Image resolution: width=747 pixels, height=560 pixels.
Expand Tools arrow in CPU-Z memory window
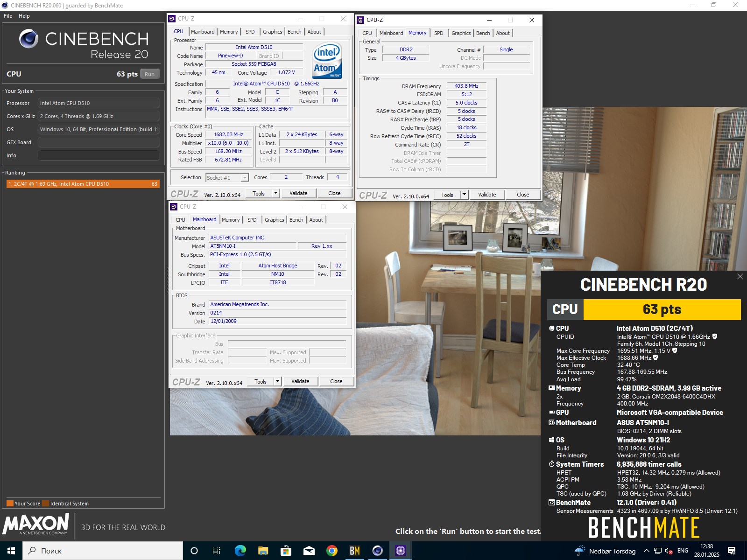pyautogui.click(x=464, y=195)
